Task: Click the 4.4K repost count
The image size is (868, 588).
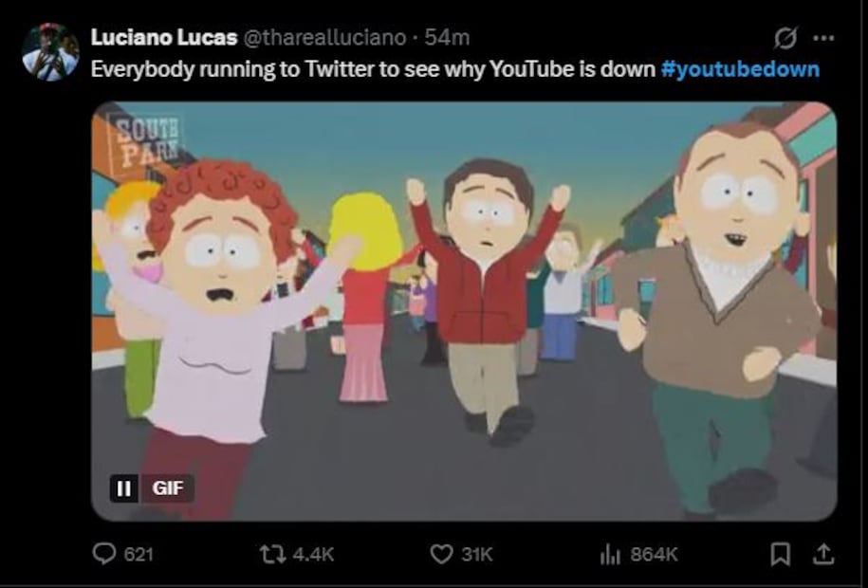Action: point(309,554)
